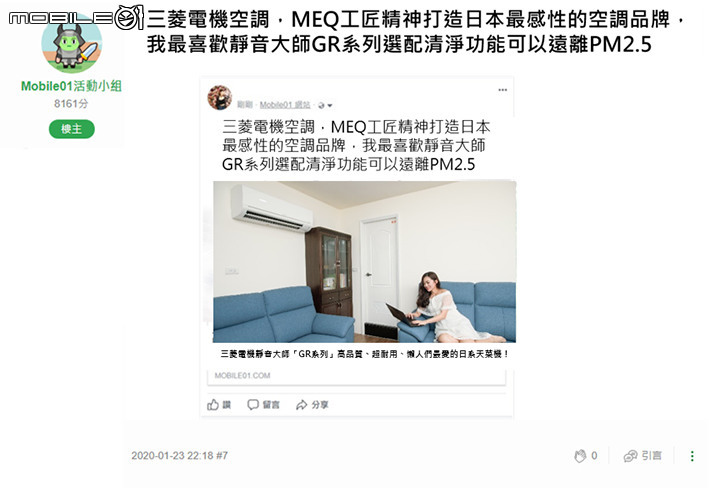Click the green 樓主 badge
Image resolution: width=720 pixels, height=488 pixels.
coord(72,129)
